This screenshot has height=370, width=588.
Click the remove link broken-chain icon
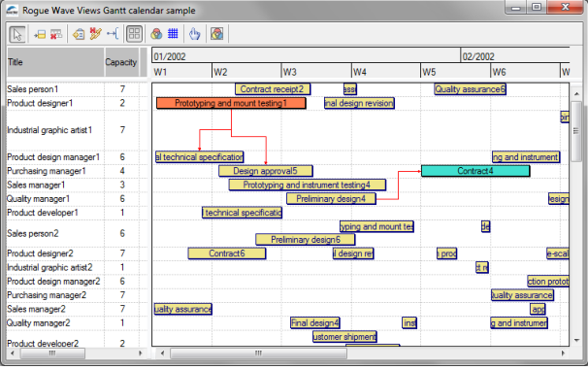[95, 34]
